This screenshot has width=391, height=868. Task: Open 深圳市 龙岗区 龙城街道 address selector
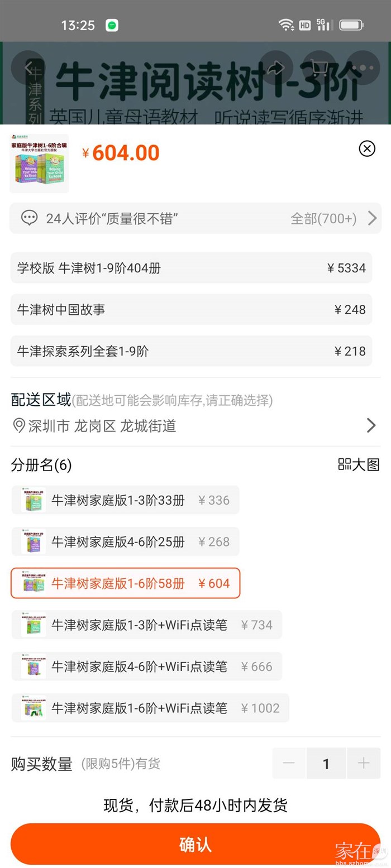(102, 426)
